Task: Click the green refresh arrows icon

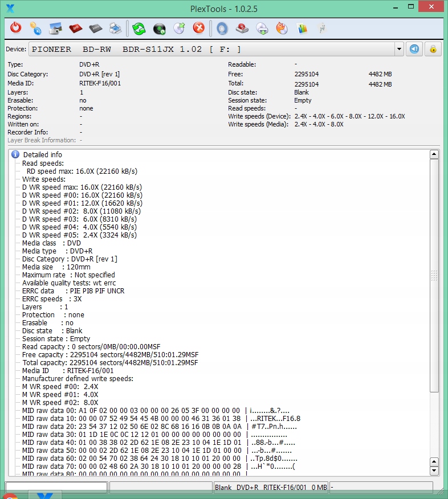Action: click(139, 28)
